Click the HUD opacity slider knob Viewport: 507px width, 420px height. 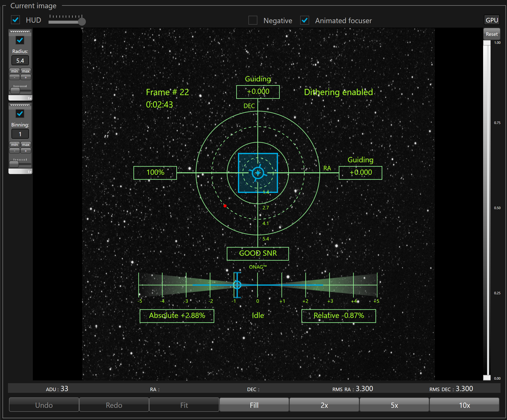point(82,22)
